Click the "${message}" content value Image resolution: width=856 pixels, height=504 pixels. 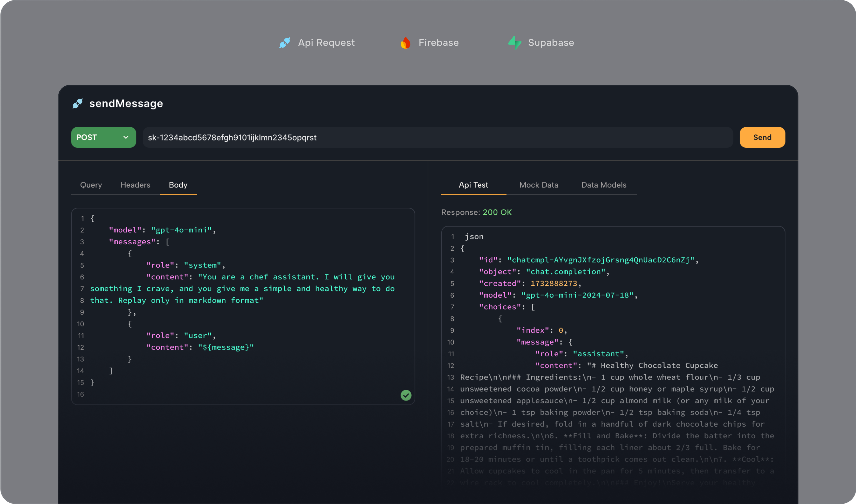[x=226, y=347]
